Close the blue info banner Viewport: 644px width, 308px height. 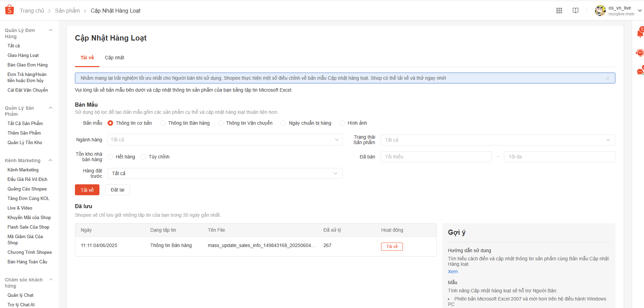pos(607,78)
